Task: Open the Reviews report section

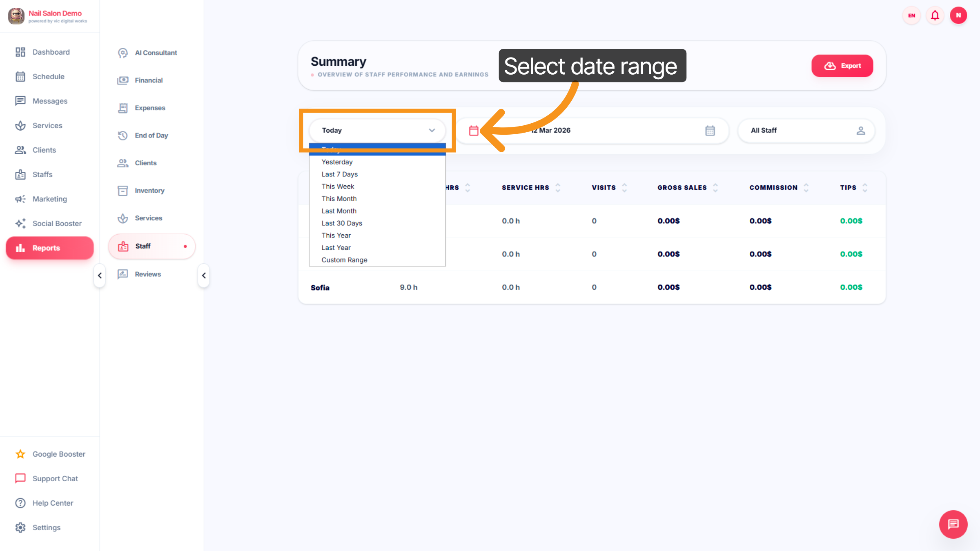Action: [x=148, y=274]
